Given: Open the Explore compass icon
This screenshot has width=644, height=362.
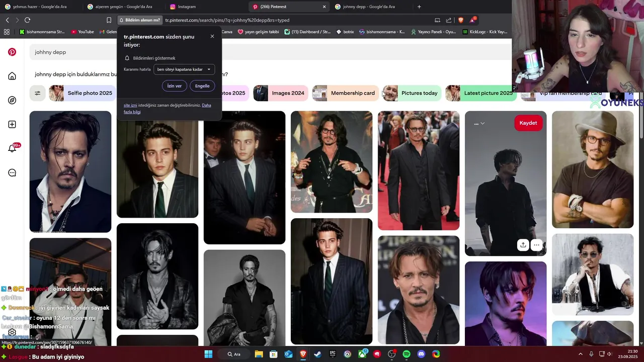Looking at the screenshot, I should (x=12, y=100).
